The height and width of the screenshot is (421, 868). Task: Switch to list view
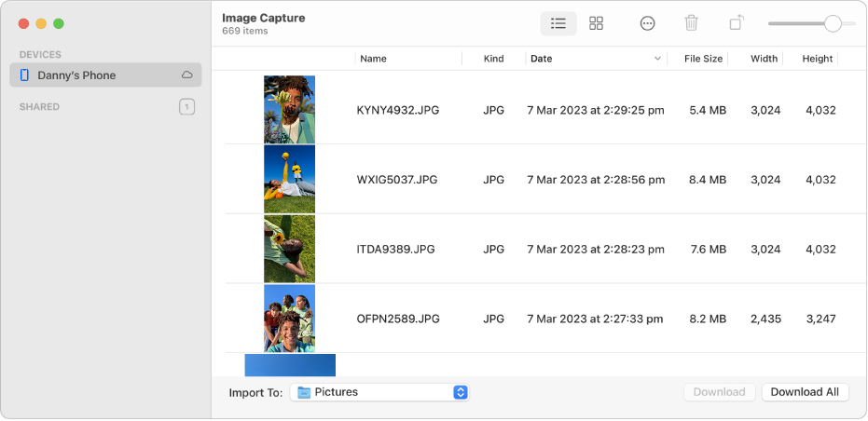click(558, 23)
